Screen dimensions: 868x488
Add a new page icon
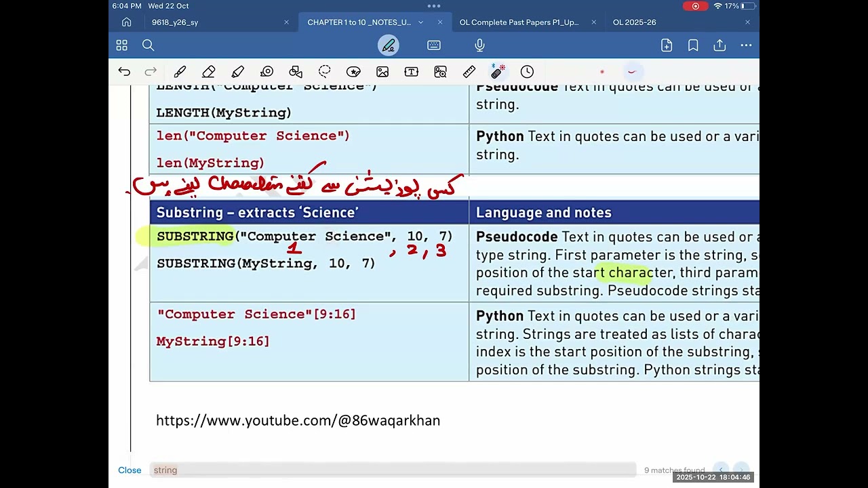point(667,45)
